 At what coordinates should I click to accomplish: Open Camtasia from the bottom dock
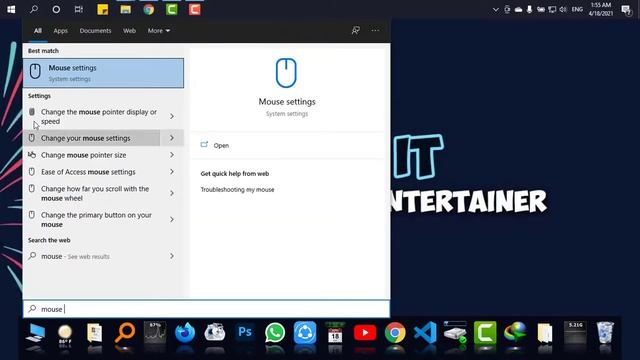[x=485, y=333]
